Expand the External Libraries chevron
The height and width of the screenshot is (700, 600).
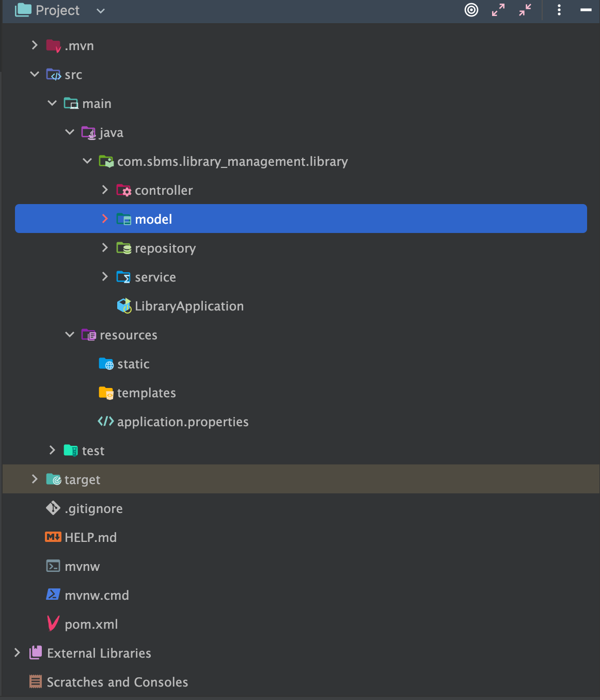17,653
